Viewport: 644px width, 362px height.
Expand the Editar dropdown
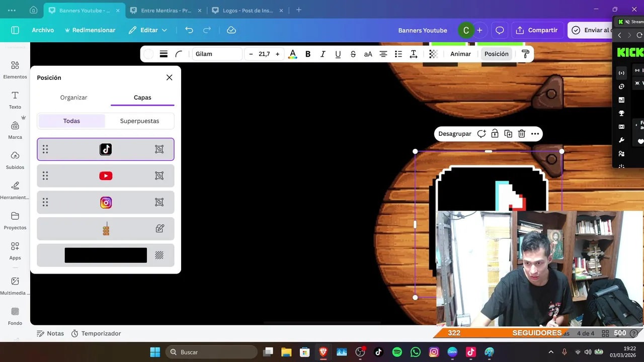[x=148, y=30]
